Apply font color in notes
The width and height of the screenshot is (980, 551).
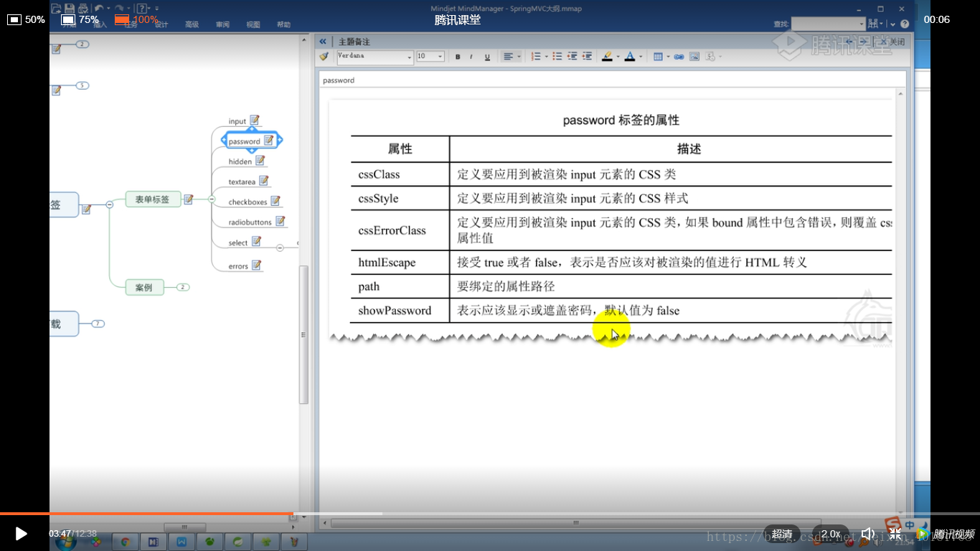pyautogui.click(x=630, y=57)
